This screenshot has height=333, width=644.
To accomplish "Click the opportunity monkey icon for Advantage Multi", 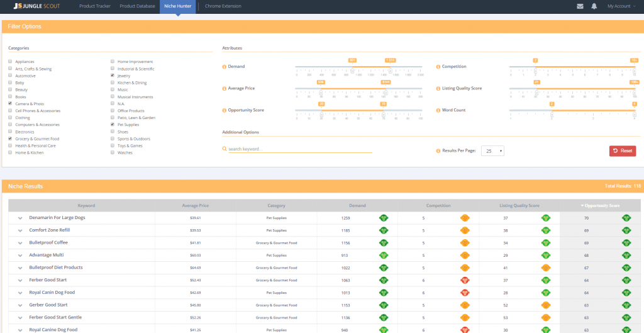I will pyautogui.click(x=626, y=256).
